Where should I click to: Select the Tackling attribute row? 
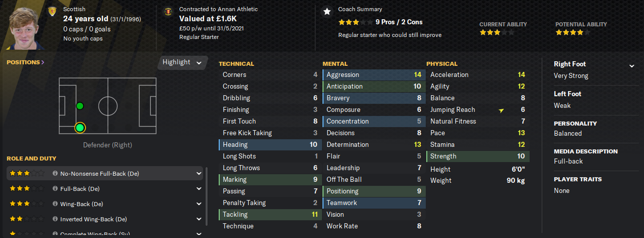[270, 215]
